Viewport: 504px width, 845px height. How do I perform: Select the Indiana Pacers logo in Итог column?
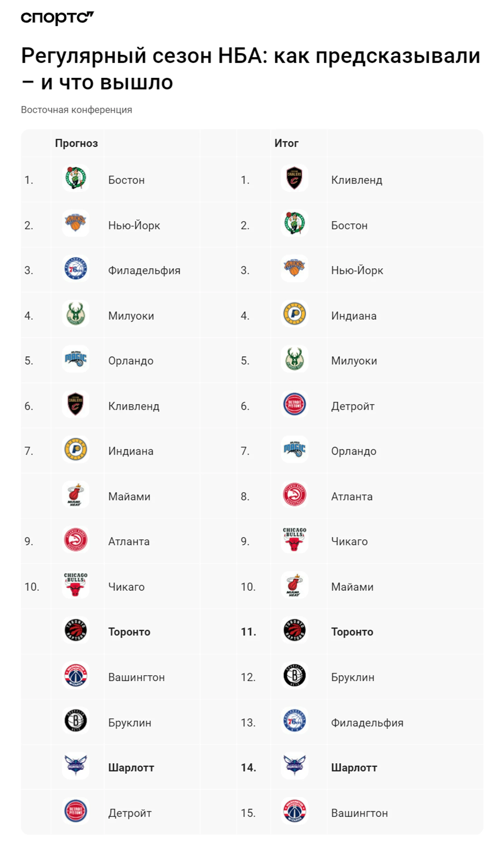(294, 314)
